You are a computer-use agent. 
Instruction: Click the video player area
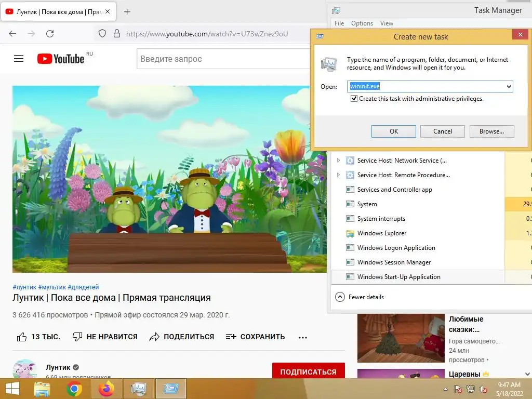[170, 179]
